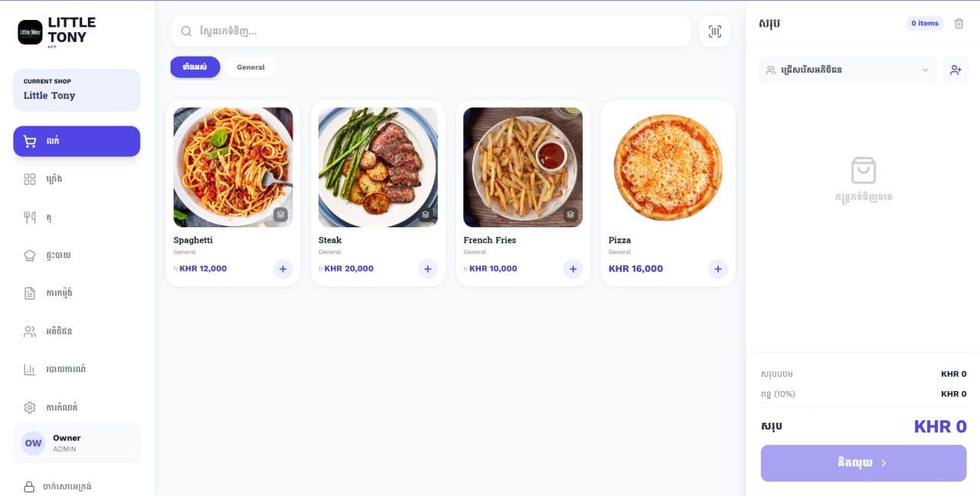This screenshot has height=496, width=980.
Task: Open the fork-and-knife sidebar item
Action: [77, 217]
